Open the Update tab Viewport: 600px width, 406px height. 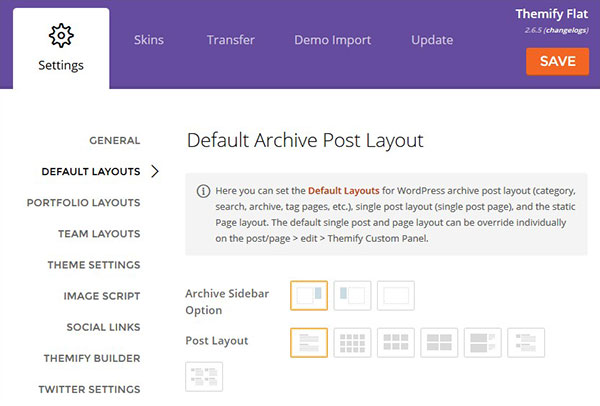[432, 40]
